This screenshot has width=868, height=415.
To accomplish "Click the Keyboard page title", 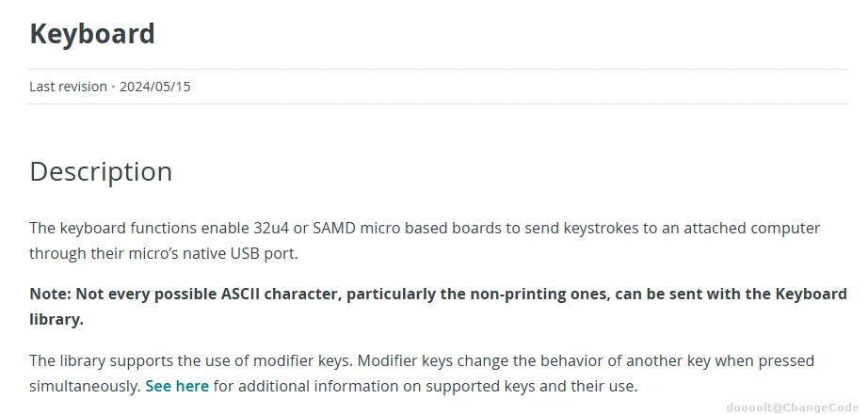I will point(92,33).
